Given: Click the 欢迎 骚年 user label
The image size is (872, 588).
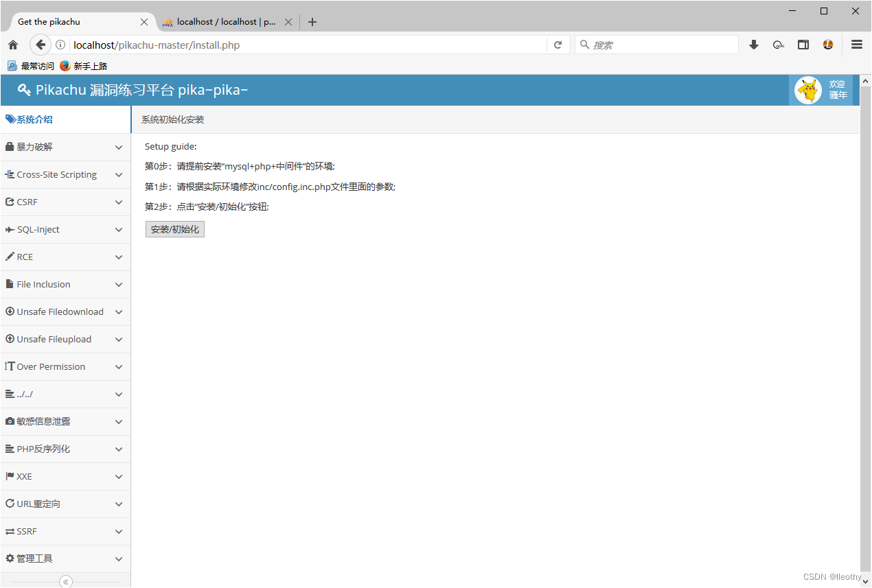Looking at the screenshot, I should pos(838,90).
